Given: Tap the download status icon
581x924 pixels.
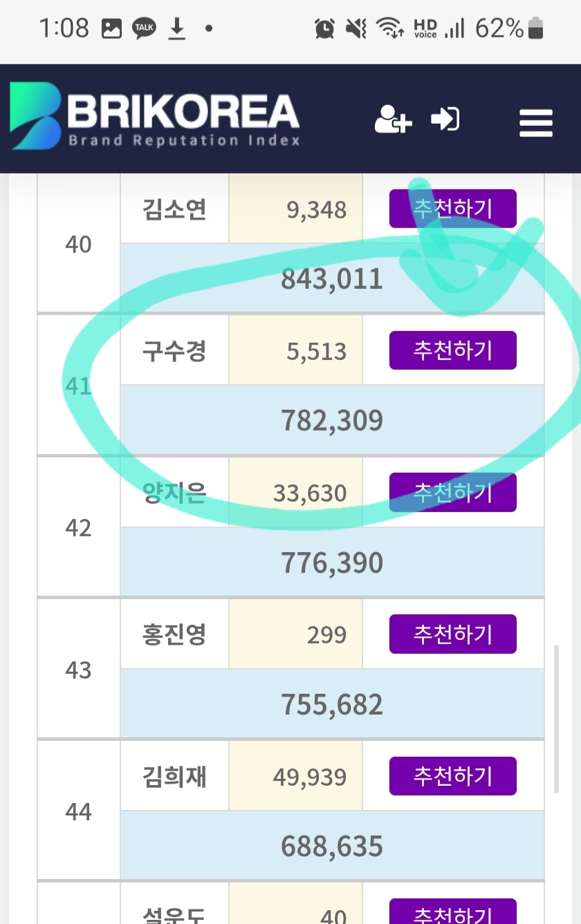Looking at the screenshot, I should tap(178, 28).
